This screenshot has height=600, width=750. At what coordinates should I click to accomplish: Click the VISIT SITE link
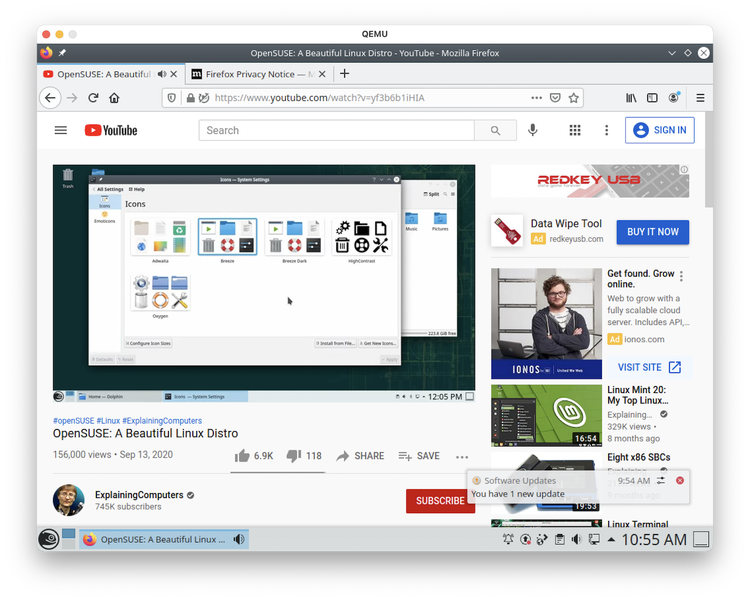[649, 367]
